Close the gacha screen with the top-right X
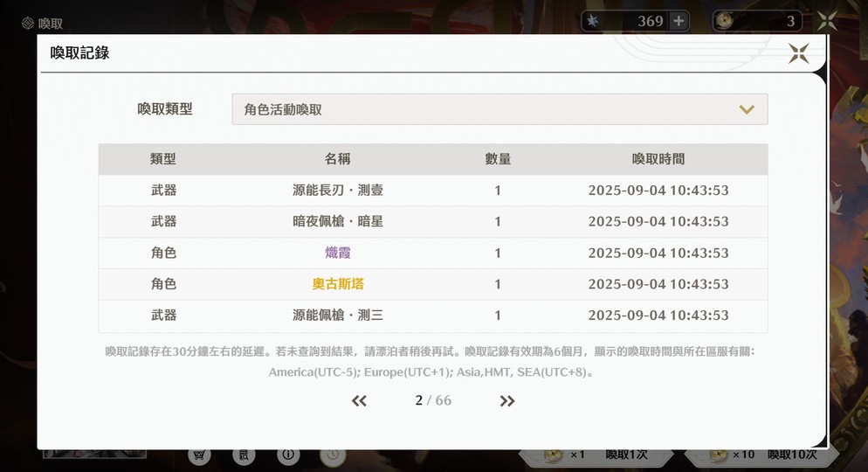Screen dimensions: 868x472 (827, 21)
